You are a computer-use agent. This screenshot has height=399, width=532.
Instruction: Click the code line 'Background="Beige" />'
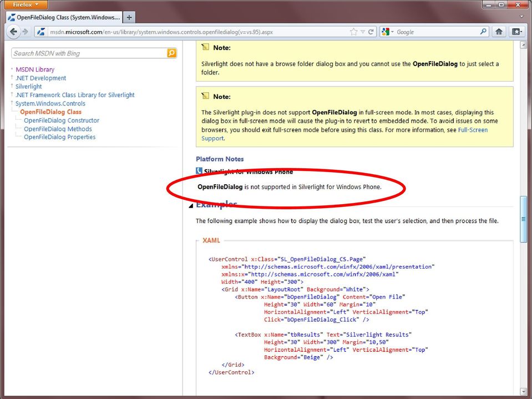tap(298, 357)
